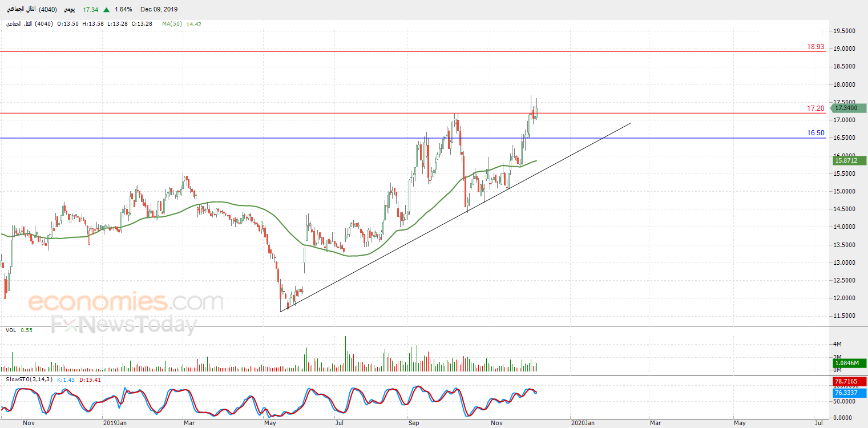
Task: Click the 11.5000 price axis label
Action: pyautogui.click(x=845, y=316)
